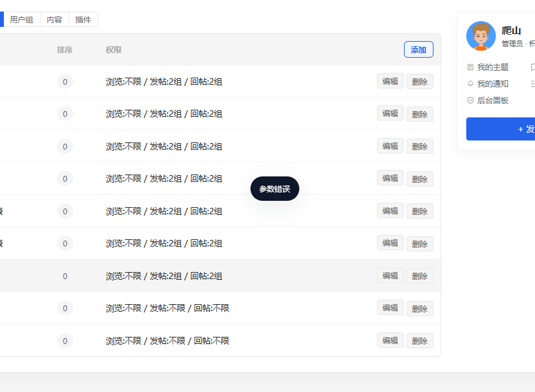Click the highlighted row's 浏览:不限 / 发帖:2组 text
The height and width of the screenshot is (392, 535).
[x=144, y=276]
